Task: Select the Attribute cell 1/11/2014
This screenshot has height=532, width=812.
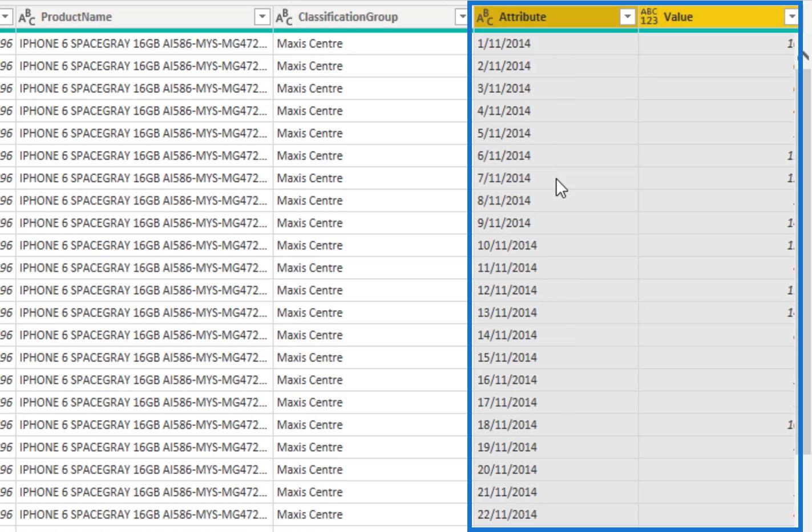Action: coord(555,43)
